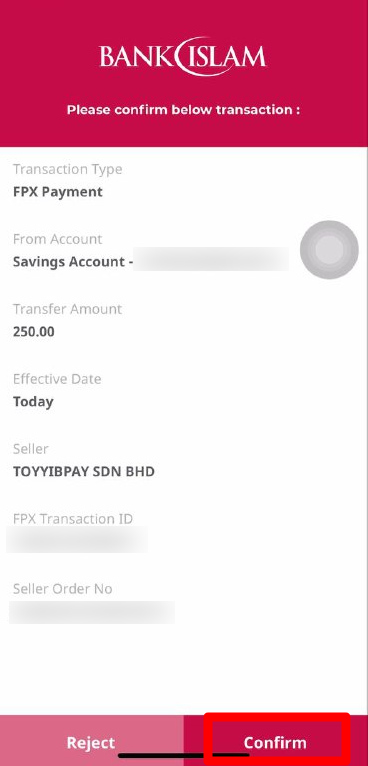Click the Seller Order No label
The height and width of the screenshot is (766, 368).
(x=63, y=589)
